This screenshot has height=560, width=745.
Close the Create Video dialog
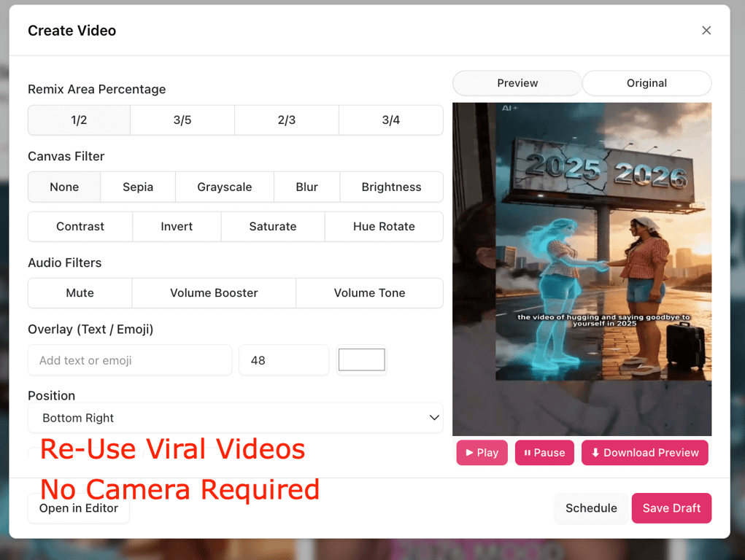706,31
